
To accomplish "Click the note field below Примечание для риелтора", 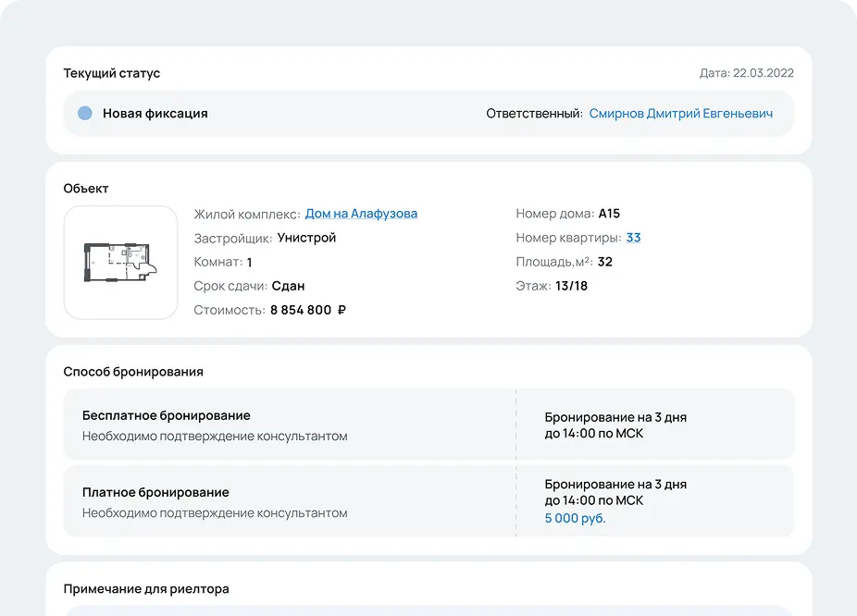I will (x=429, y=611).
